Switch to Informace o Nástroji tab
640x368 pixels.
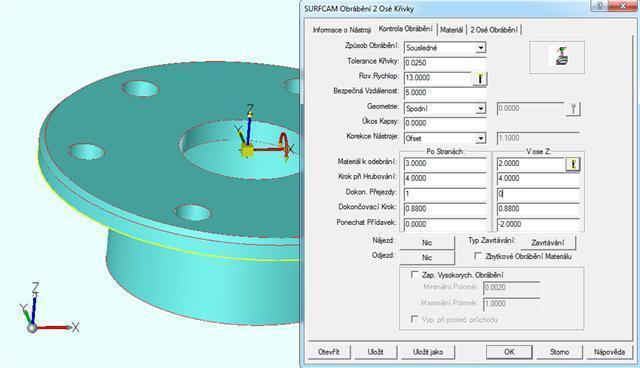342,30
